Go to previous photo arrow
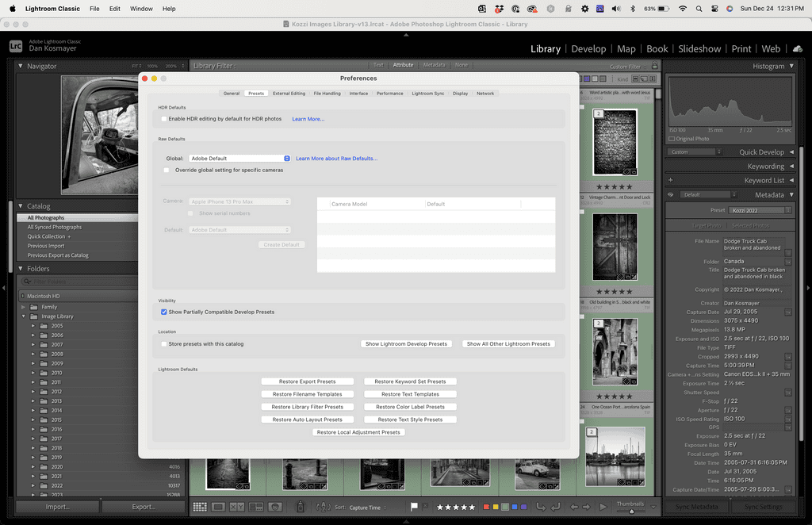 [574, 507]
